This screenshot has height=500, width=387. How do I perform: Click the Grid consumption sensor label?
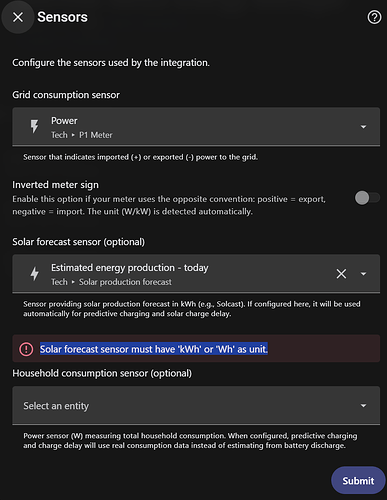point(66,95)
